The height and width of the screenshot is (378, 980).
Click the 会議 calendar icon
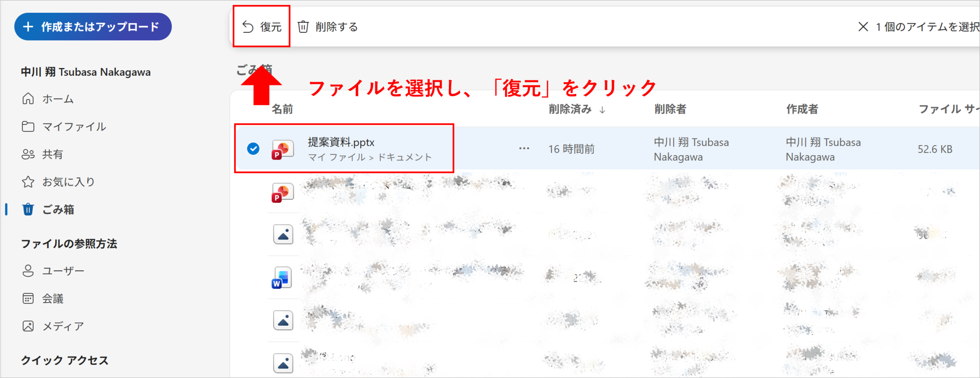(x=28, y=299)
